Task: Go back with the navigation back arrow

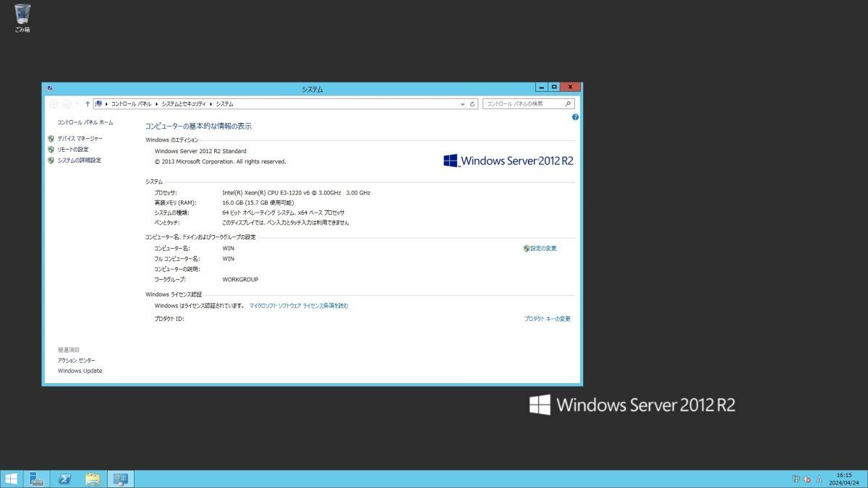Action: coord(54,104)
